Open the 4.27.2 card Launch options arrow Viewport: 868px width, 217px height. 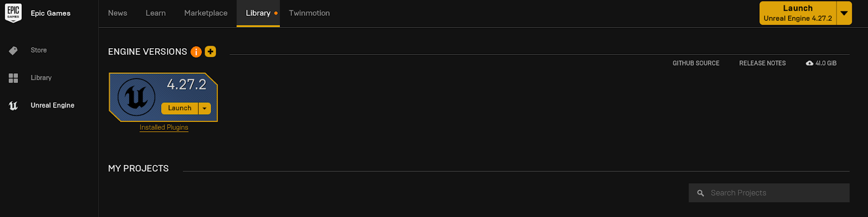(x=205, y=108)
